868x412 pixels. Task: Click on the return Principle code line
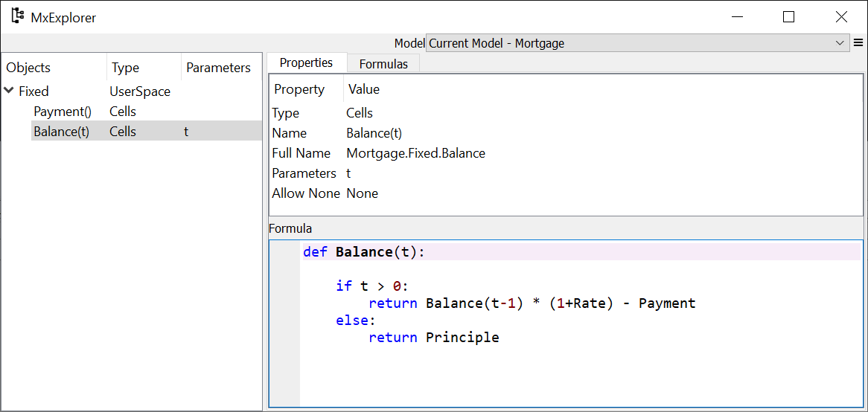pyautogui.click(x=434, y=338)
